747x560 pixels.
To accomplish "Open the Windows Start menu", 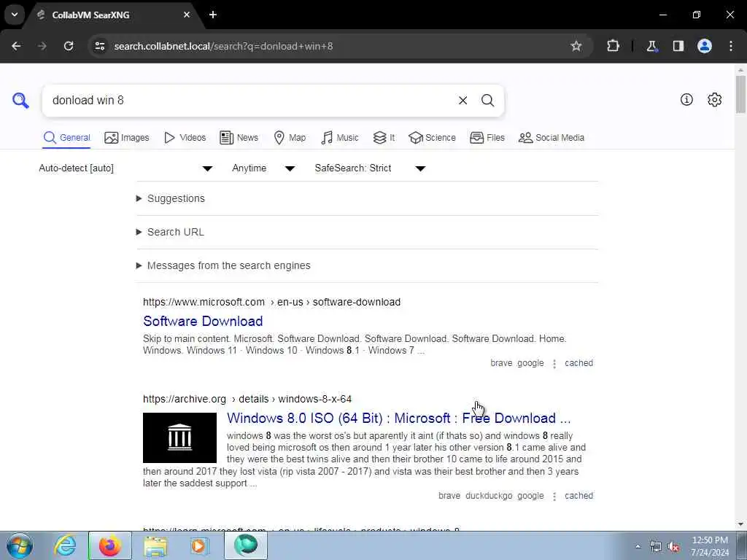I will pyautogui.click(x=19, y=545).
